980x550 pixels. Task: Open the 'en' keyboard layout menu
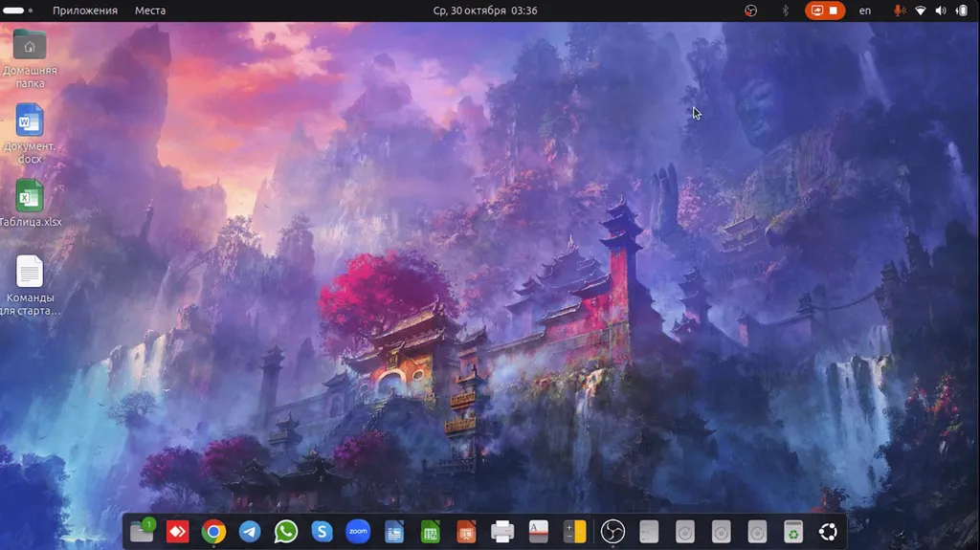[865, 11]
